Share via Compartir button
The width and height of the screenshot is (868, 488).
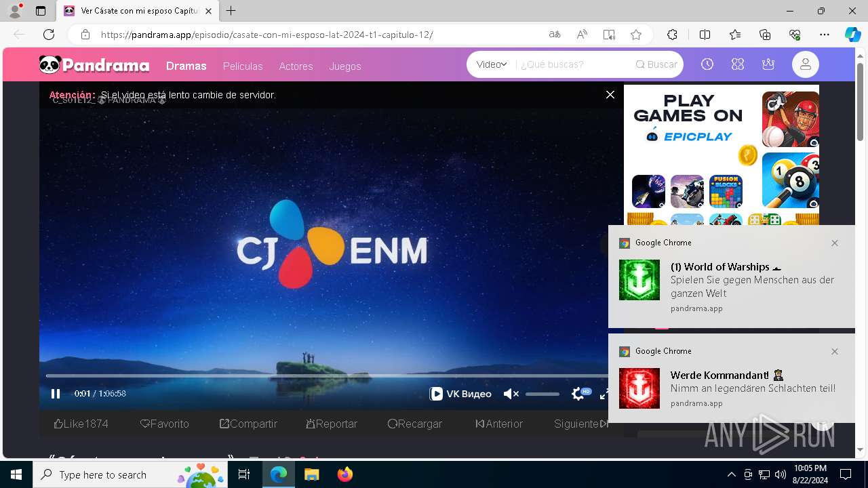(248, 424)
